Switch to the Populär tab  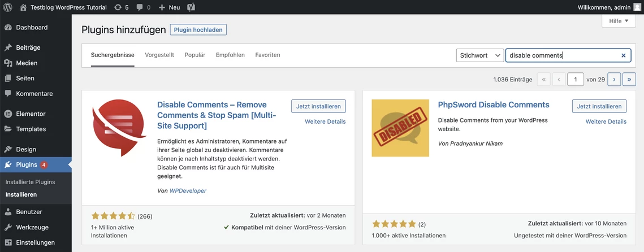(x=195, y=55)
